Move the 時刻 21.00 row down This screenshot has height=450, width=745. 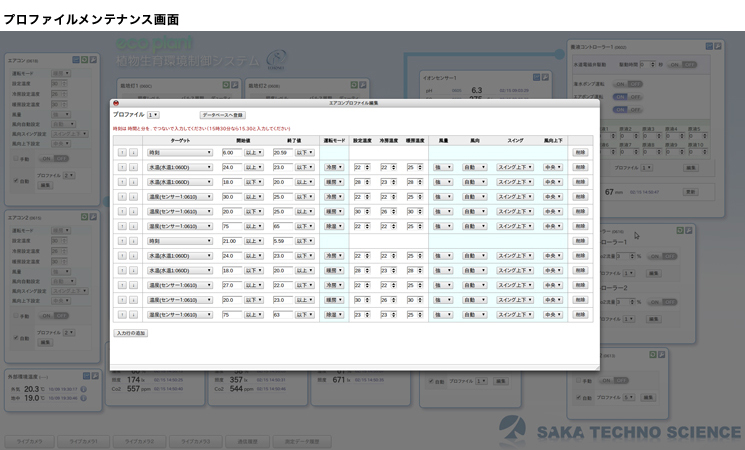point(133,241)
